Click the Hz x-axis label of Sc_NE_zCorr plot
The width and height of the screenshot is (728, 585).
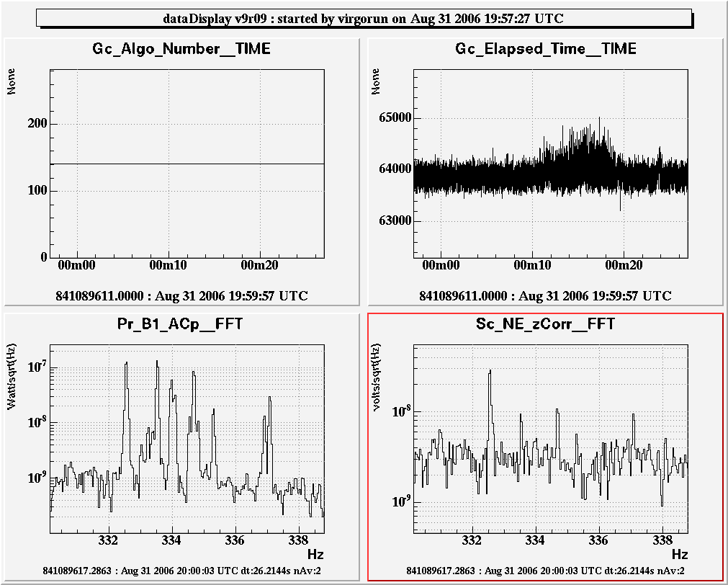pyautogui.click(x=680, y=554)
